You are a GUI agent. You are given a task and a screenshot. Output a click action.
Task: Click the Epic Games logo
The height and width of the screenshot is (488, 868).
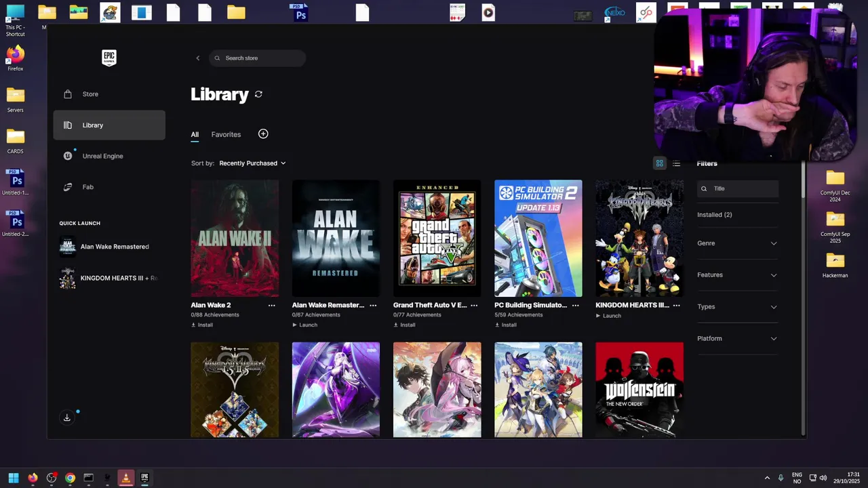[109, 58]
